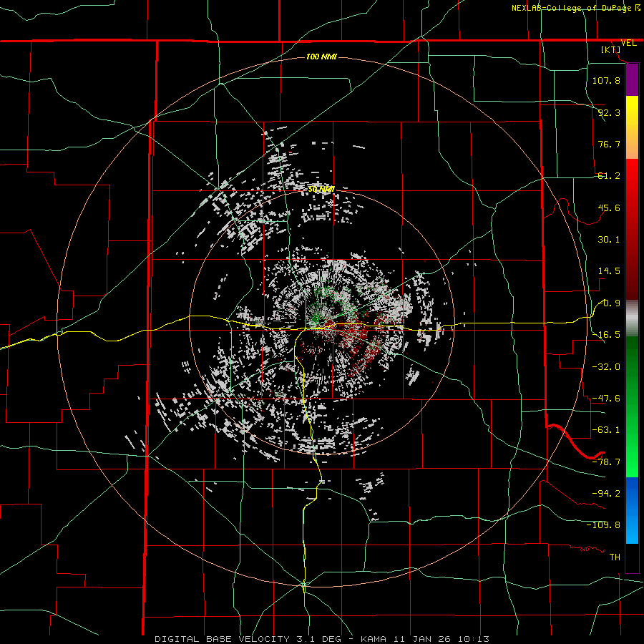The width and height of the screenshot is (644, 644).
Task: Click the -94.2 scale value
Action: coord(606,494)
